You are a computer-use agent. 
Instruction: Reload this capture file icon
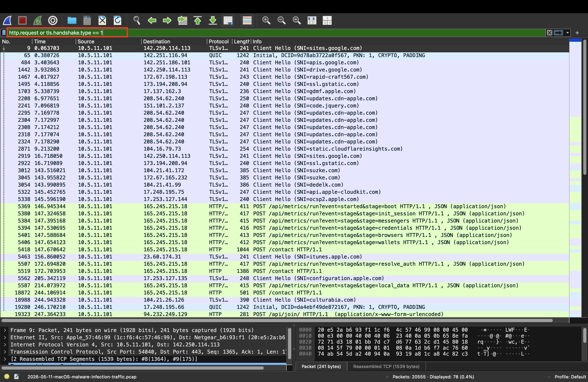coord(118,20)
